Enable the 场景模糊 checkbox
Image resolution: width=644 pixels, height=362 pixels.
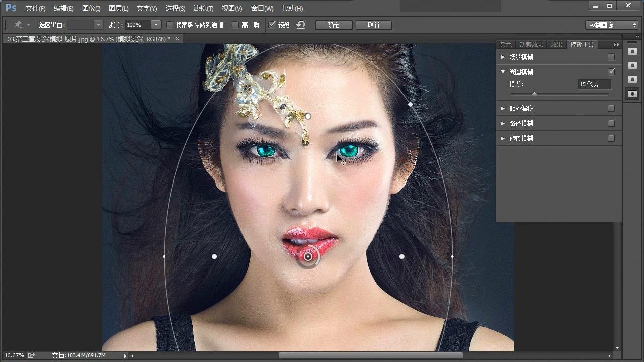tap(611, 57)
